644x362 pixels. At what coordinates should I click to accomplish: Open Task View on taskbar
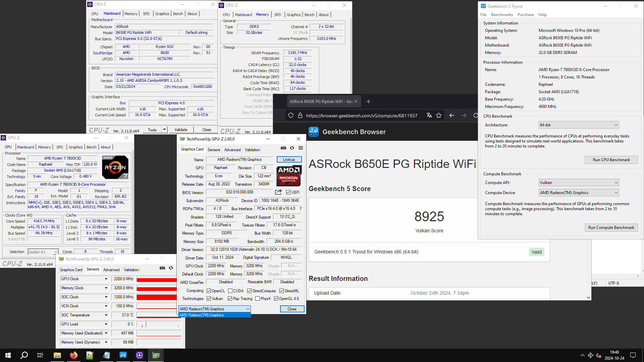click(40, 355)
